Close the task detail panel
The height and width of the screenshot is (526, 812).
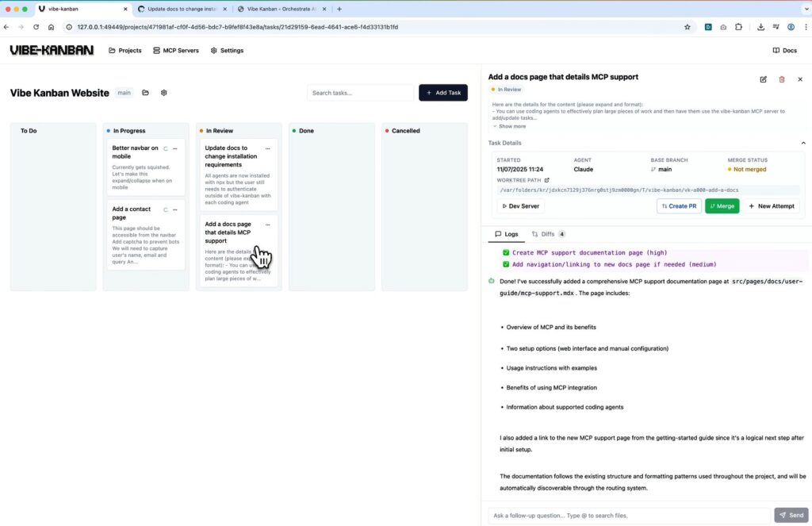click(800, 79)
